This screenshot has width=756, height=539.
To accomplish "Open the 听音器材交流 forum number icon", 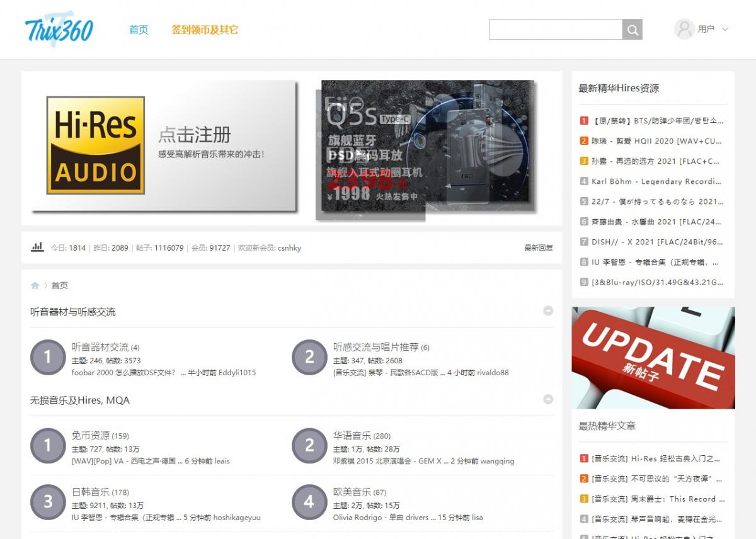I will click(48, 358).
